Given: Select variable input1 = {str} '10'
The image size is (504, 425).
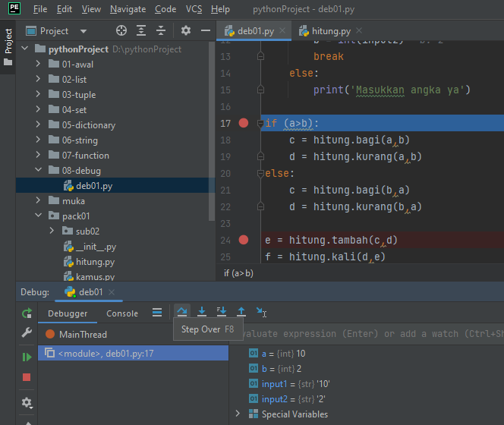Looking at the screenshot, I should tap(289, 383).
